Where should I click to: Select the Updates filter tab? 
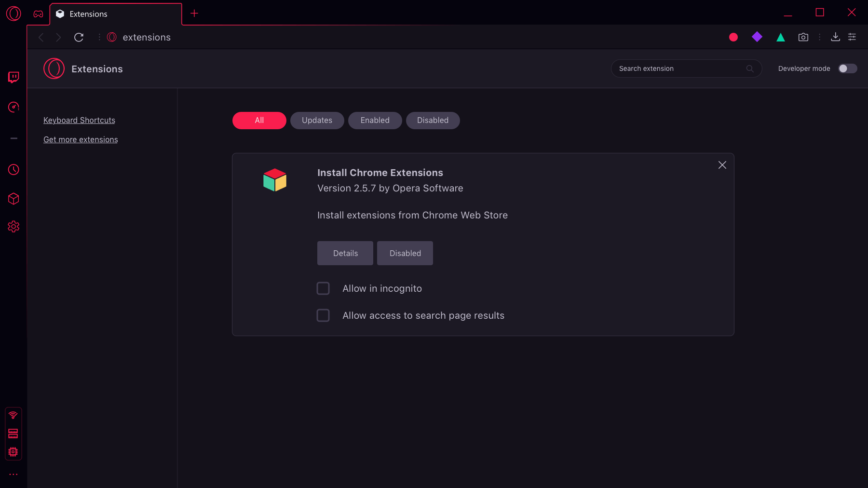pyautogui.click(x=317, y=121)
